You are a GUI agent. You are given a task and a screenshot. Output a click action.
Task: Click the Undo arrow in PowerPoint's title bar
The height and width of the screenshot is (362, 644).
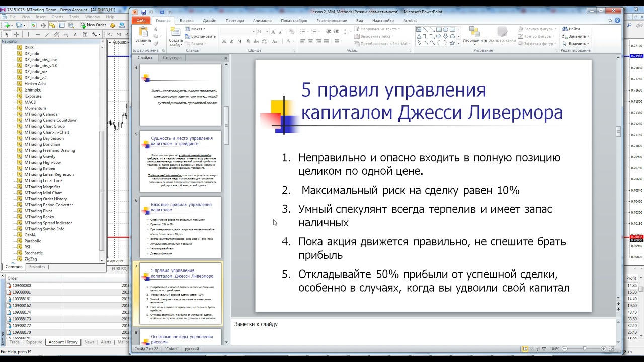click(x=151, y=12)
